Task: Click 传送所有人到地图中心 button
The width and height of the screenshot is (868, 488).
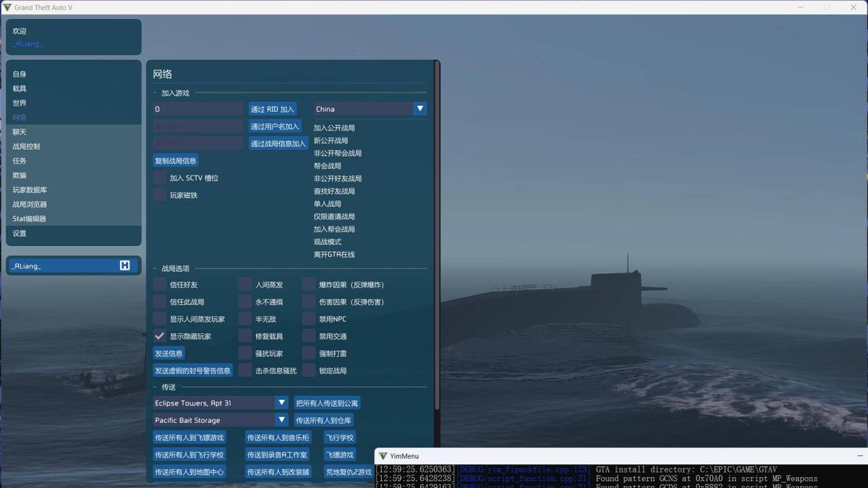Action: coord(189,472)
